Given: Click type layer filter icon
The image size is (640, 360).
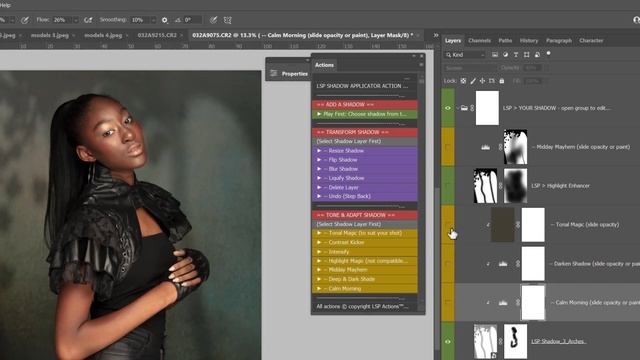Looking at the screenshot, I should (516, 54).
